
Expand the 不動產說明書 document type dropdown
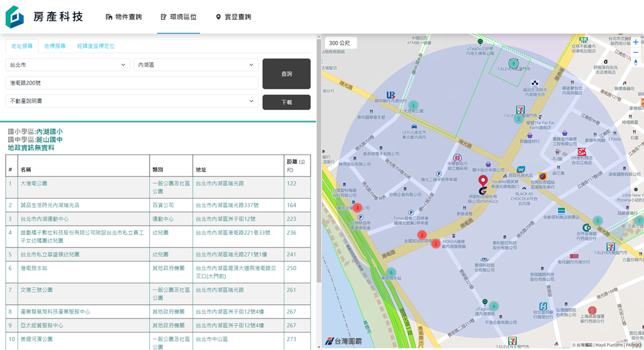tap(132, 101)
